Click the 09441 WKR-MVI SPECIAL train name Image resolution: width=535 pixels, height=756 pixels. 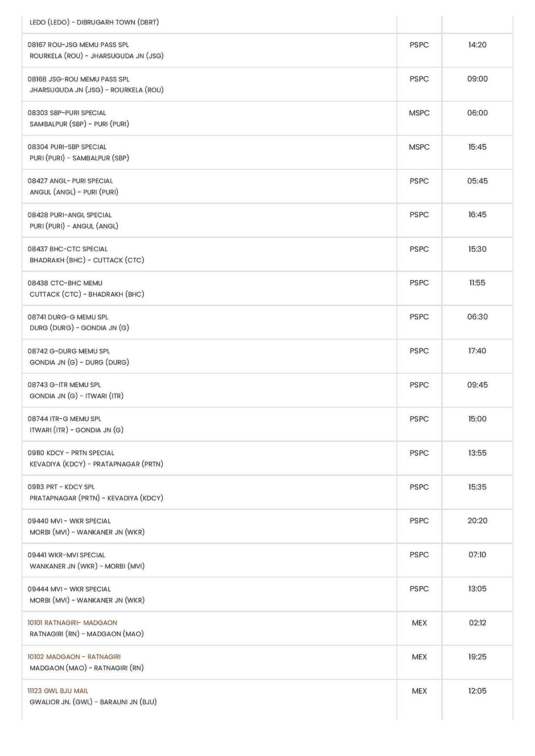pos(66,555)
